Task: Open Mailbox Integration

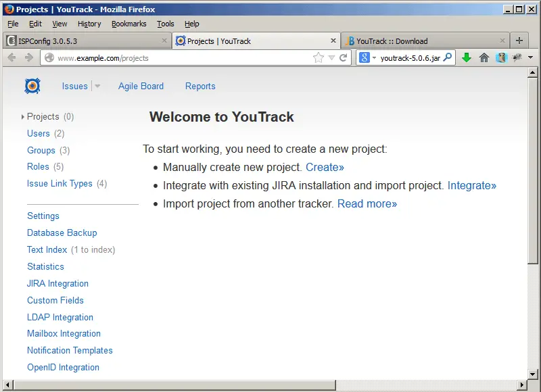Action: [64, 333]
